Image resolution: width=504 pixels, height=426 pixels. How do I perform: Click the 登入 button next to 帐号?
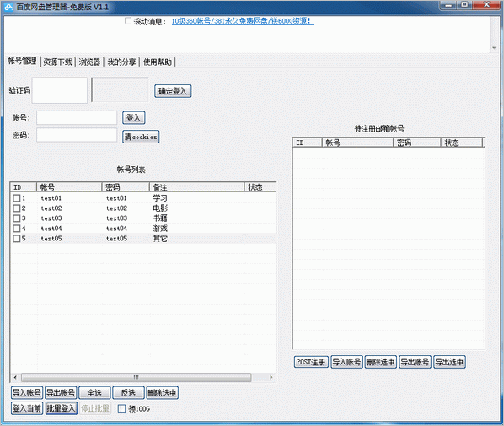point(134,118)
